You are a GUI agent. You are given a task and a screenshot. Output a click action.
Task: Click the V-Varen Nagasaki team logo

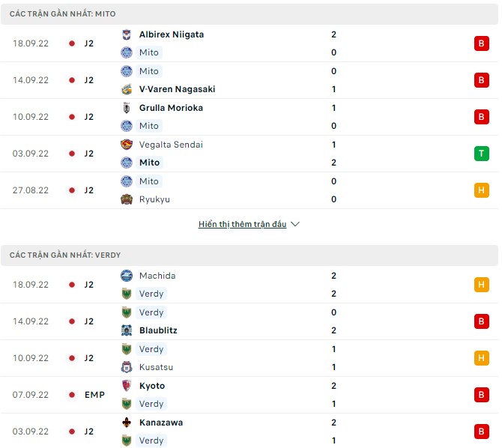coord(126,89)
